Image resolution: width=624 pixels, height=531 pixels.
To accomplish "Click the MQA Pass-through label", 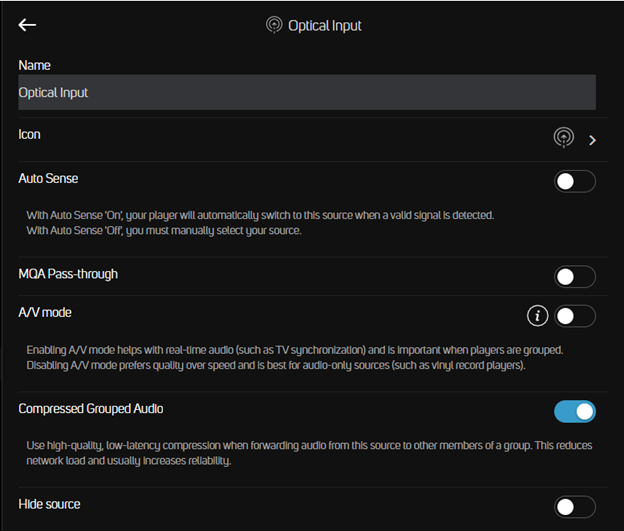I will pyautogui.click(x=68, y=274).
